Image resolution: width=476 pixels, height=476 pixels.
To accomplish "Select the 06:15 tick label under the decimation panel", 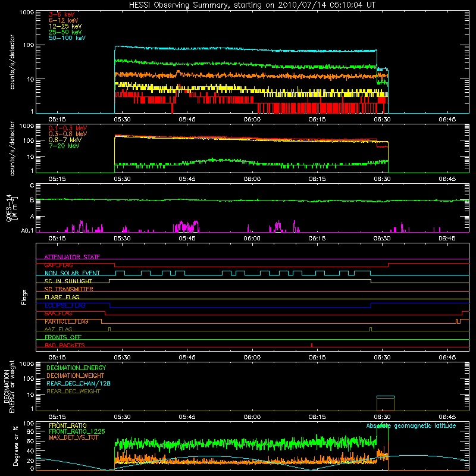I will (x=317, y=417).
